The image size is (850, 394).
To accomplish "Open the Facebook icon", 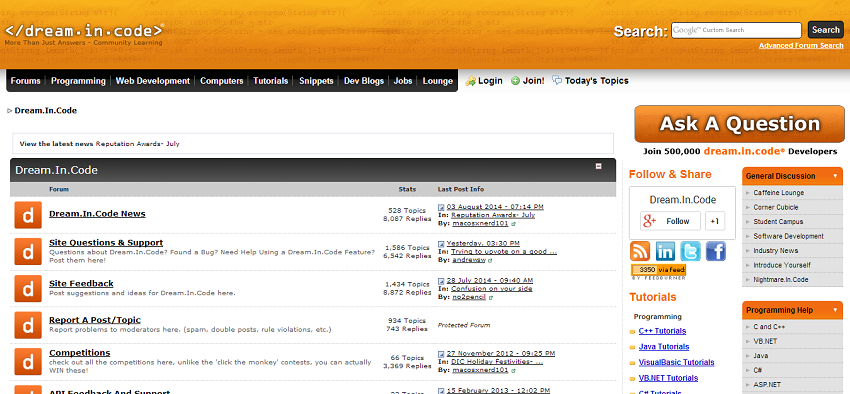I will pyautogui.click(x=716, y=251).
